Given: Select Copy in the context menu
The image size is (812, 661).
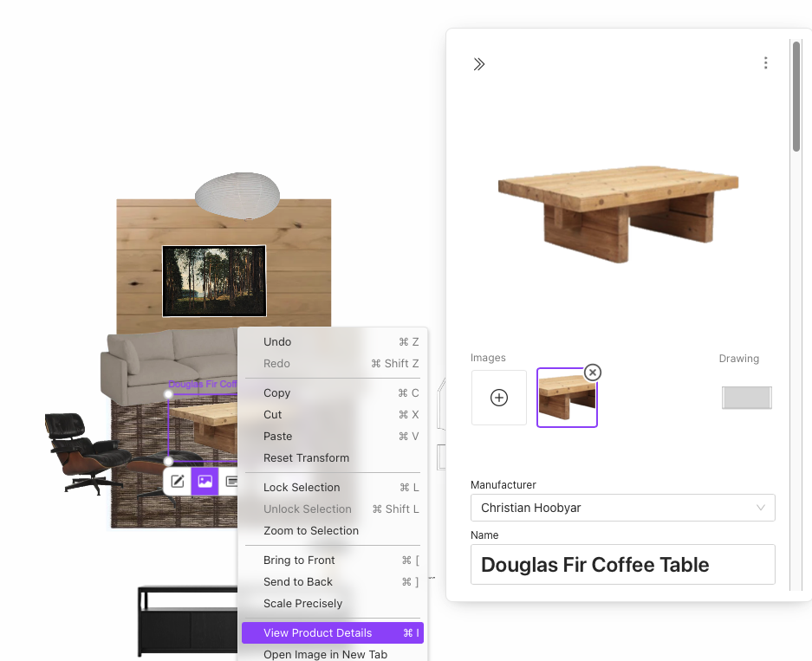Looking at the screenshot, I should point(277,392).
